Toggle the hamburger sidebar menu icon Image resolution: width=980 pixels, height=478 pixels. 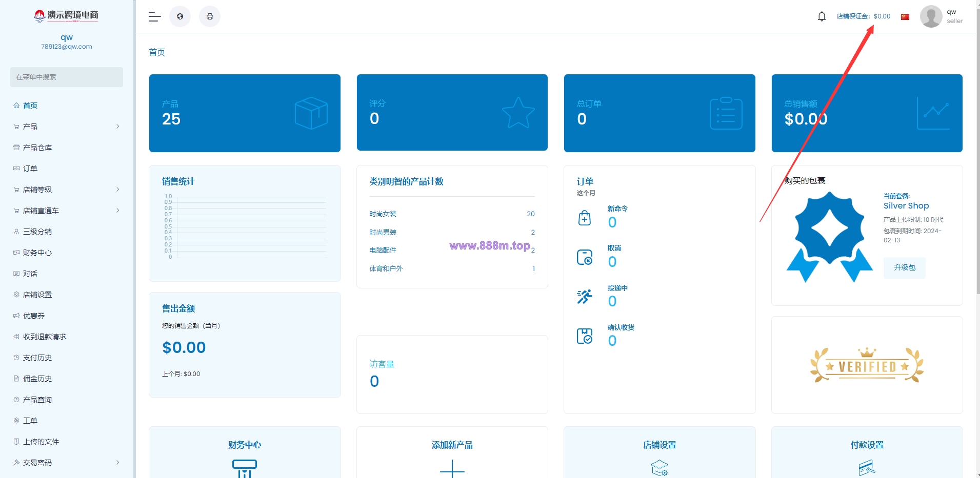(x=154, y=16)
